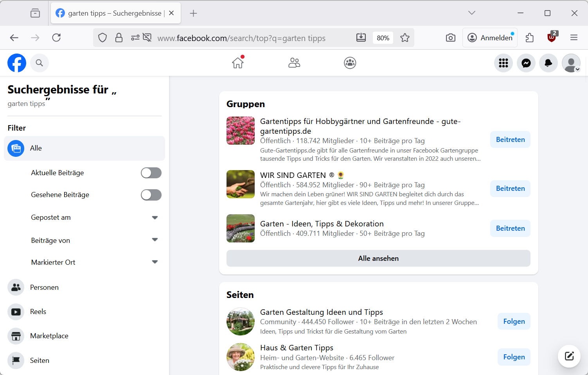The height and width of the screenshot is (375, 588).
Task: Switch to the Marketplace filter
Action: point(49,336)
